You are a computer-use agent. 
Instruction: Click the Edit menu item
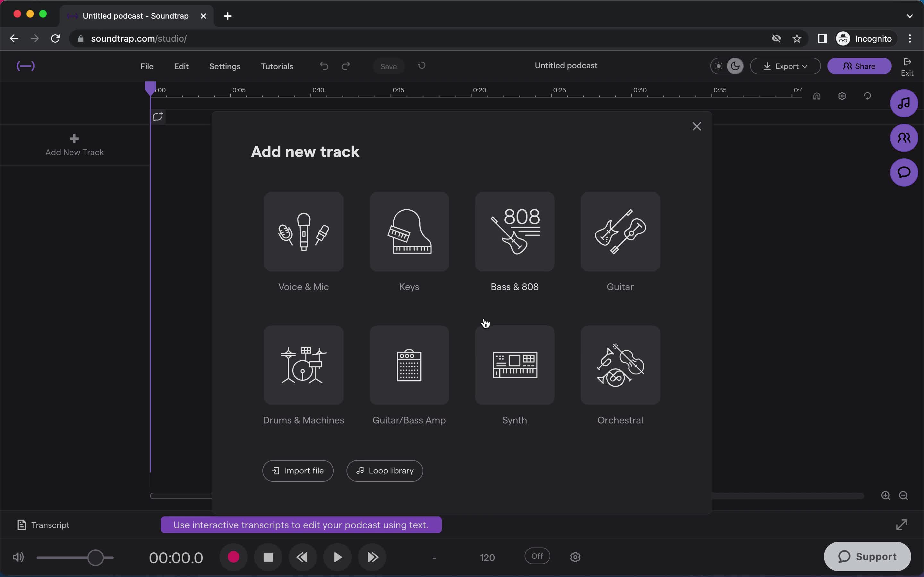[181, 66]
